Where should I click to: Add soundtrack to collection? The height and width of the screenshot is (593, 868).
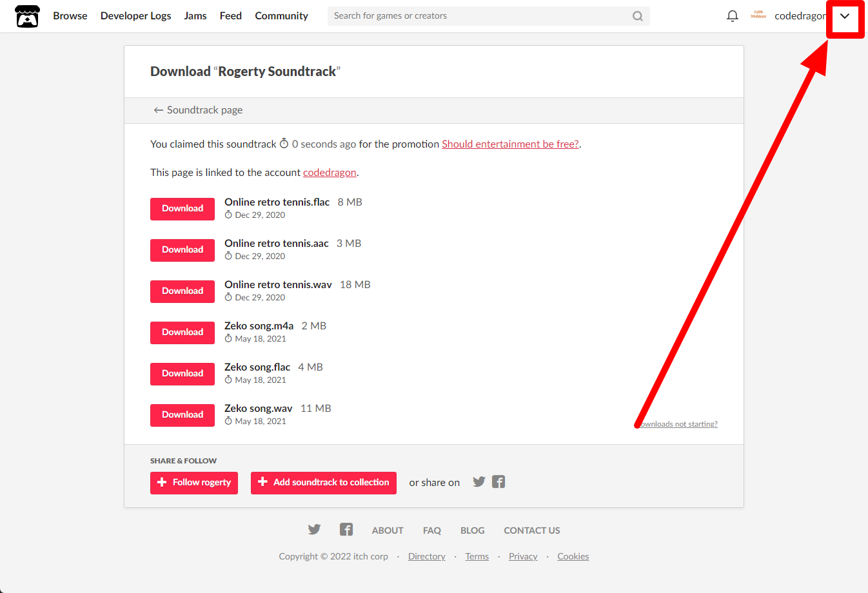(324, 483)
